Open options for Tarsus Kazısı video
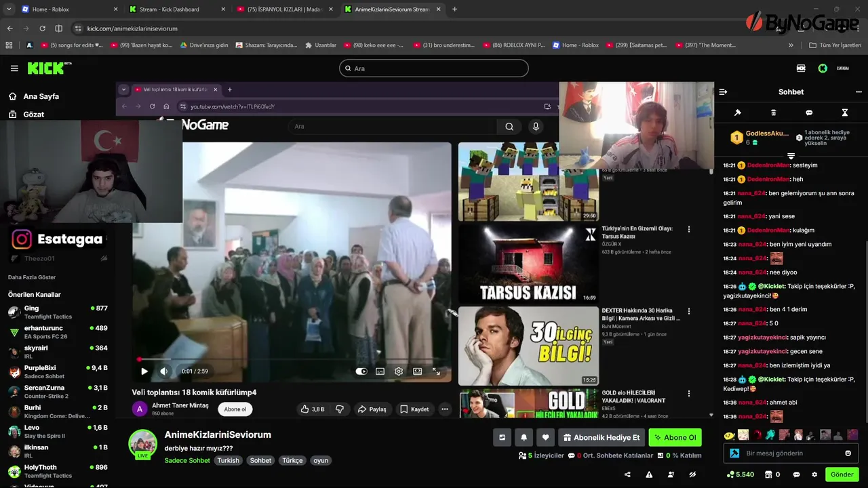This screenshot has width=868, height=488. pos(689,230)
